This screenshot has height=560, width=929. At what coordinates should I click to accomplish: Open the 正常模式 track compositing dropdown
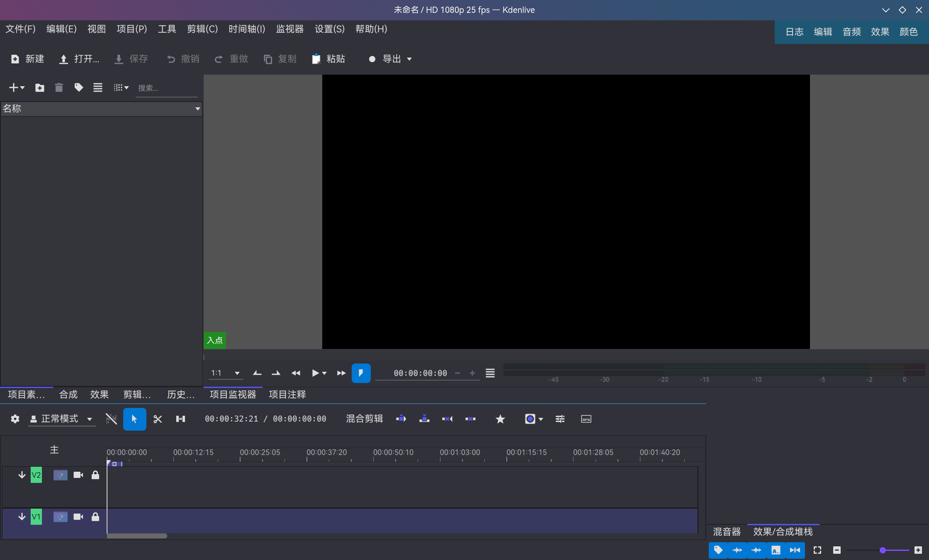[61, 419]
